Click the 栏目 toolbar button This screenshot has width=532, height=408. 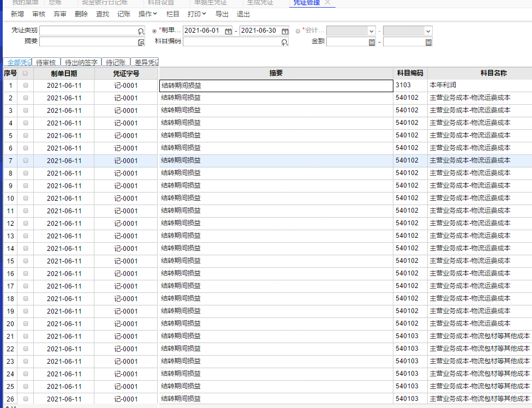click(173, 14)
